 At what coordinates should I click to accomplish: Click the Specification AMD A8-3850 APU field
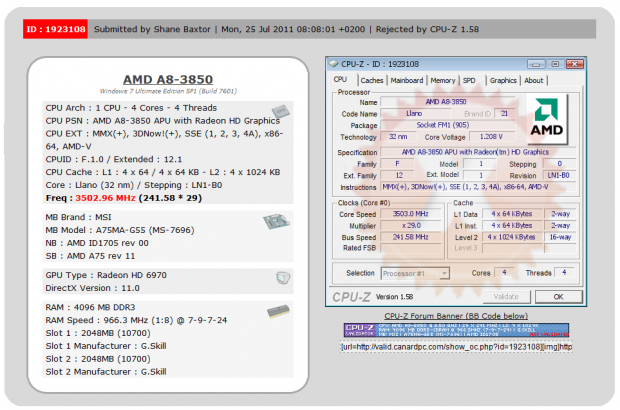coord(478,152)
